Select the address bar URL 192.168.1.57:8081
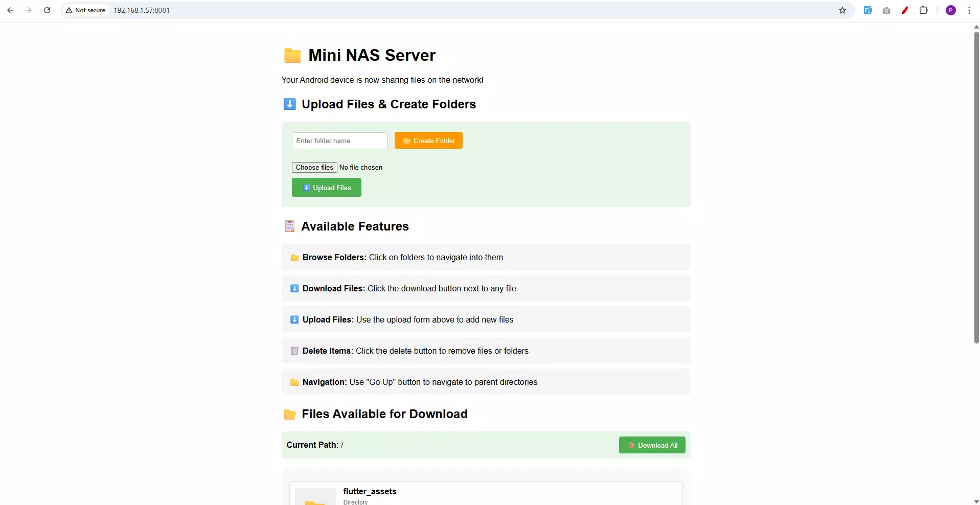Viewport: 980px width, 505px height. [x=142, y=10]
